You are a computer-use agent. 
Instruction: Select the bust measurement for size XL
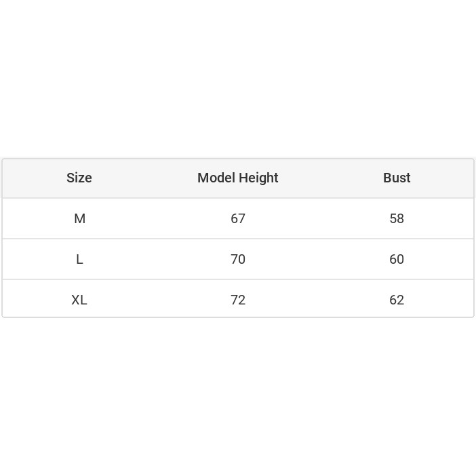coord(397,300)
